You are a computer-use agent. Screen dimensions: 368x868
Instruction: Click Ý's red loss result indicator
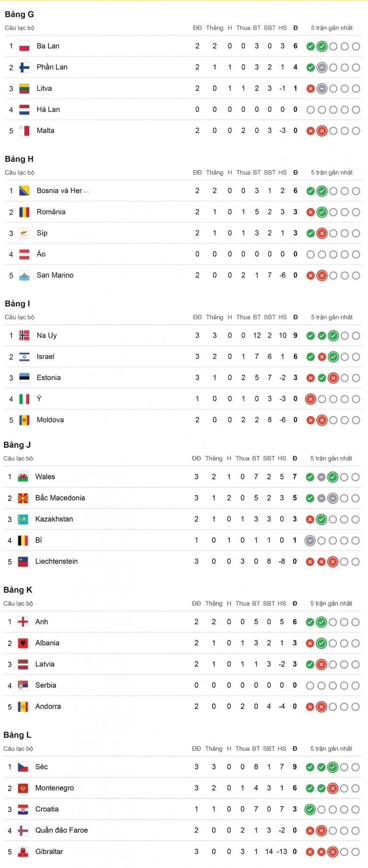310,399
